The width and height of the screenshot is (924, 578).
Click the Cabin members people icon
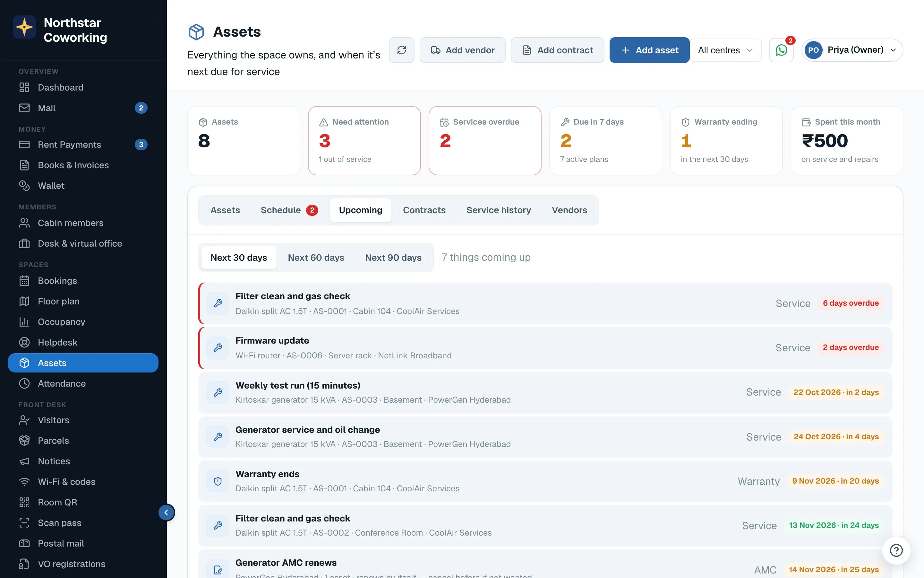tap(24, 223)
